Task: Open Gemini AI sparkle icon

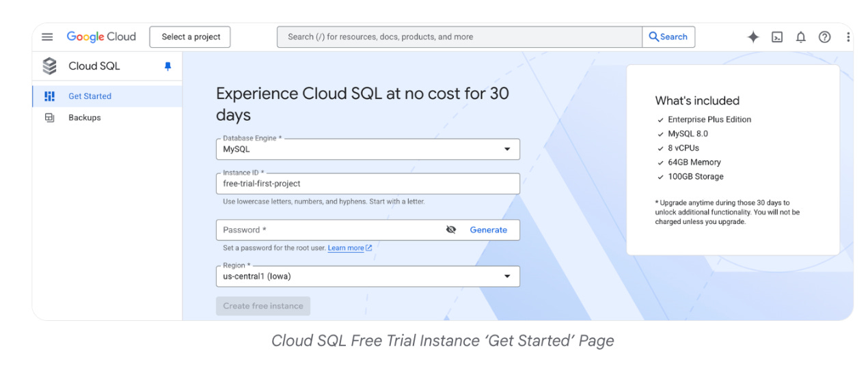Action: tap(753, 37)
